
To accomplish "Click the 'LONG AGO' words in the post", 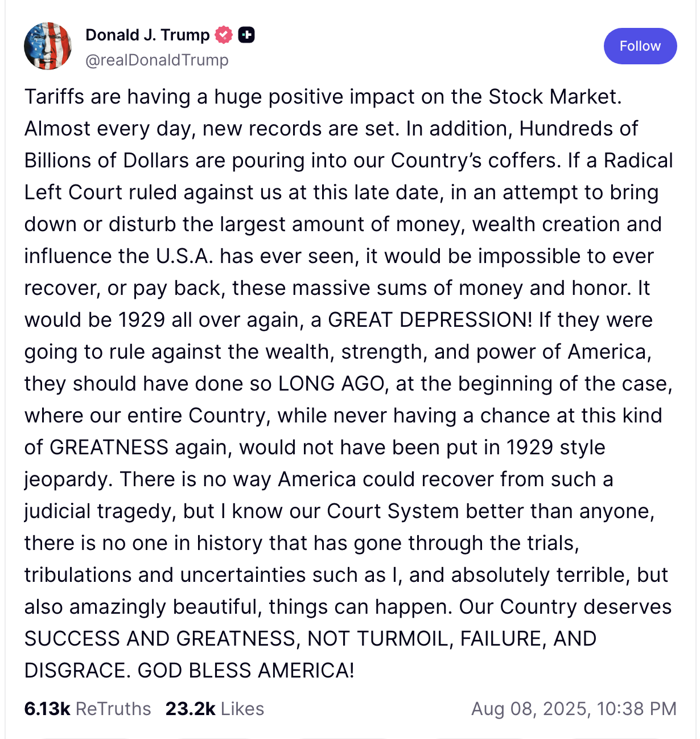I will pos(331,384).
